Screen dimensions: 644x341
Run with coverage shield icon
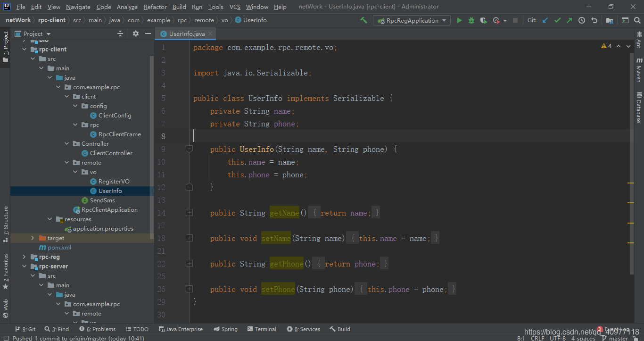[x=483, y=20]
